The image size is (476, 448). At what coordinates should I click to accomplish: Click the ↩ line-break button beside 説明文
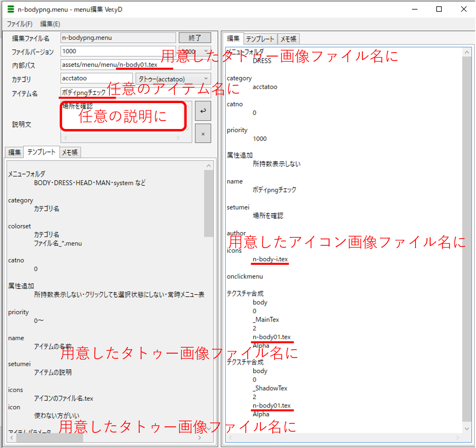click(x=203, y=111)
